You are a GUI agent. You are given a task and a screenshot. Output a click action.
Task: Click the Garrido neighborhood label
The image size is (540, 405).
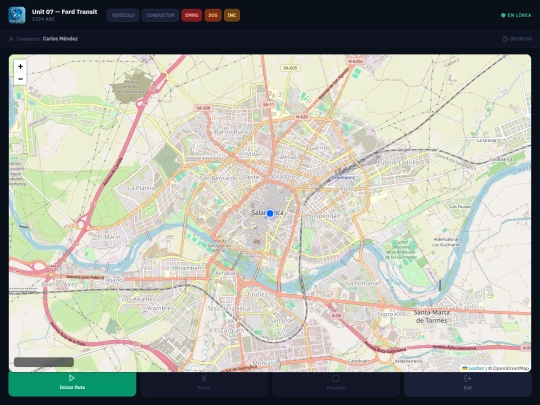320,148
